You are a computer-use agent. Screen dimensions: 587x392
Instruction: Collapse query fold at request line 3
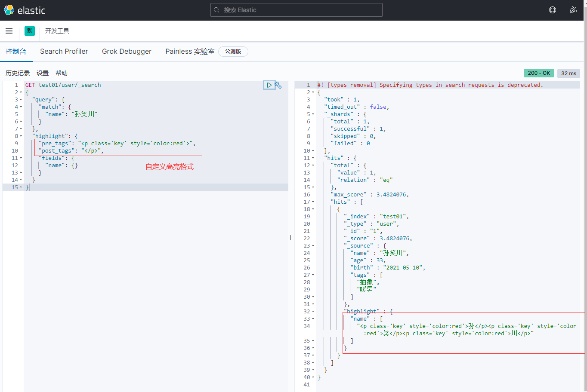pyautogui.click(x=21, y=100)
